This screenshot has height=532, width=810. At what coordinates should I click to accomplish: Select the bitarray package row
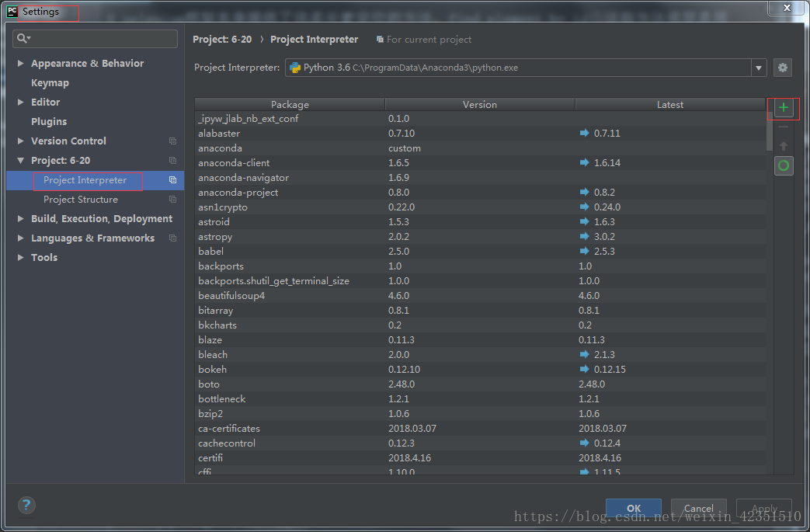click(481, 310)
